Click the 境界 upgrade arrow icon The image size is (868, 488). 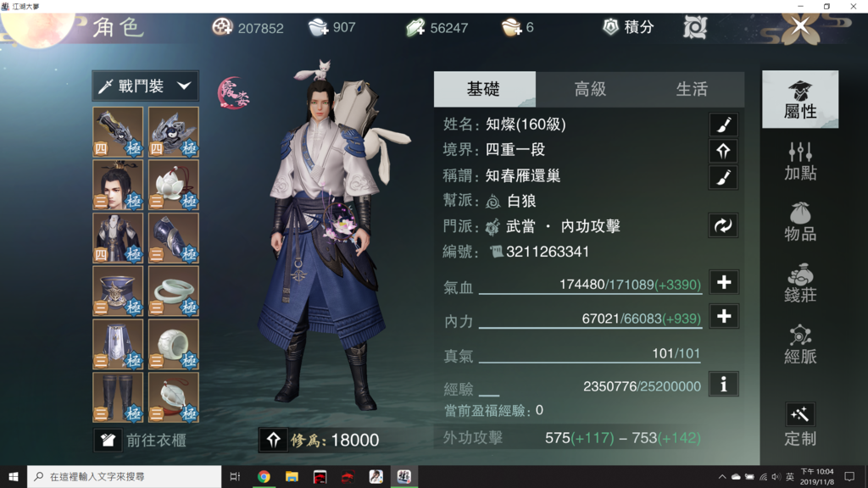click(x=723, y=151)
